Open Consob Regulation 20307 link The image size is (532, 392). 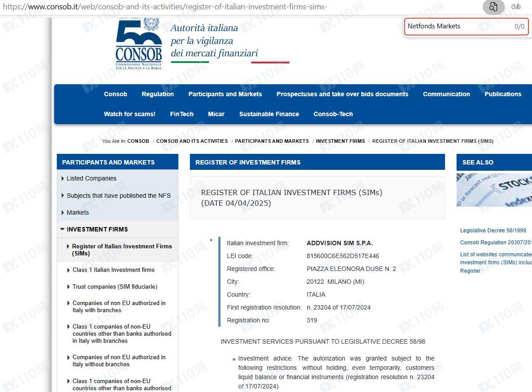[495, 243]
